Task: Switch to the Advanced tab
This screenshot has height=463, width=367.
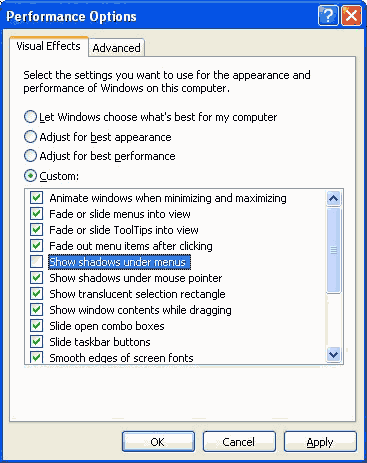Action: 116,48
